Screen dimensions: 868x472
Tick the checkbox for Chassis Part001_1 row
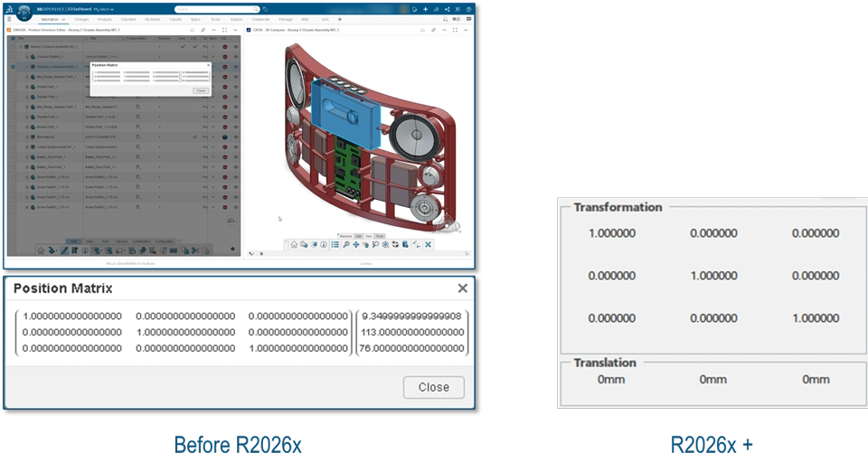pos(13,56)
